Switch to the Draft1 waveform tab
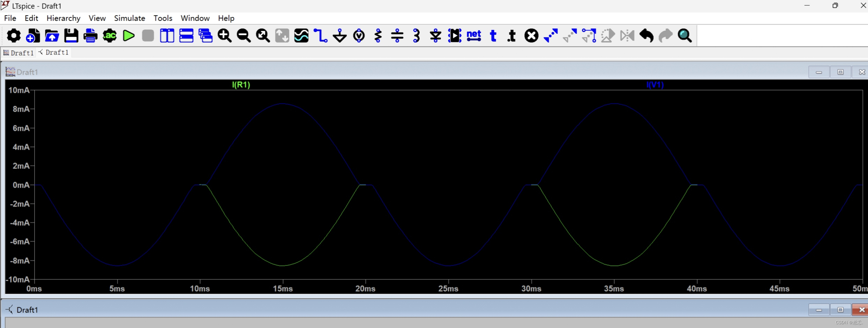 pos(18,53)
